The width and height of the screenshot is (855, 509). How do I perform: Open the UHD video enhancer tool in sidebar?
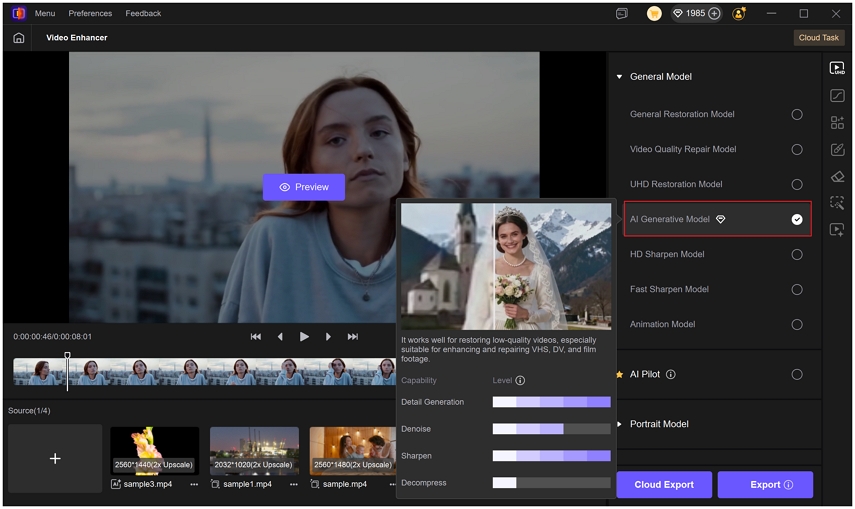pyautogui.click(x=837, y=69)
